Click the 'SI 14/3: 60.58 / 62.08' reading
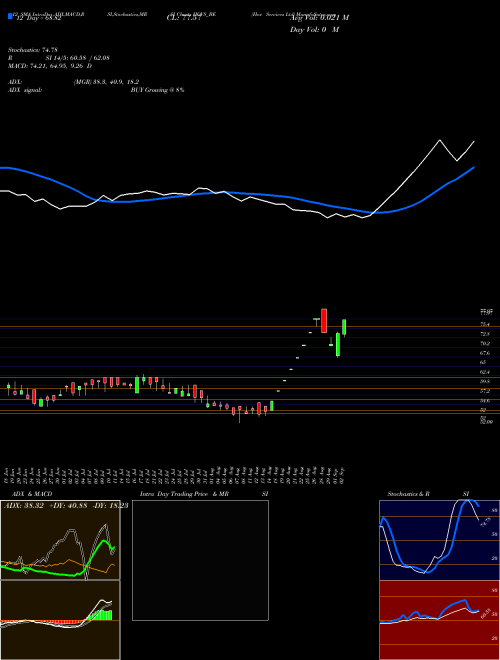Screen dimensions: 500x660 pyautogui.click(x=77, y=58)
